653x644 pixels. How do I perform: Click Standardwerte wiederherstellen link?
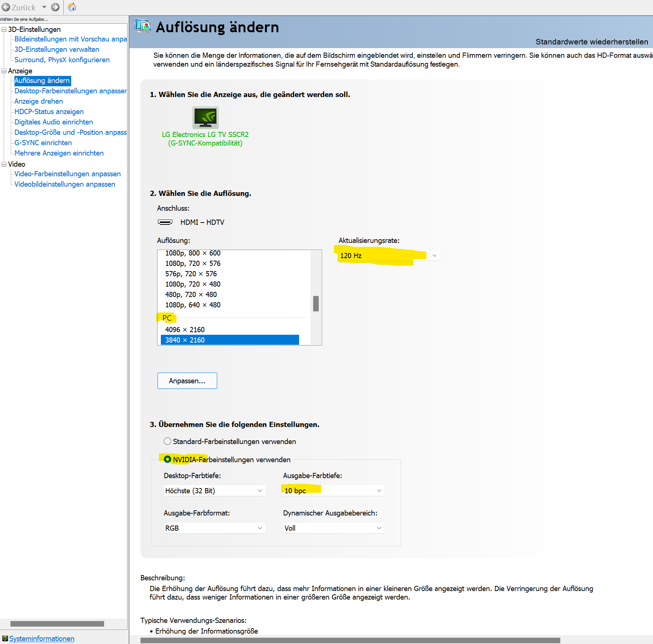coord(592,42)
